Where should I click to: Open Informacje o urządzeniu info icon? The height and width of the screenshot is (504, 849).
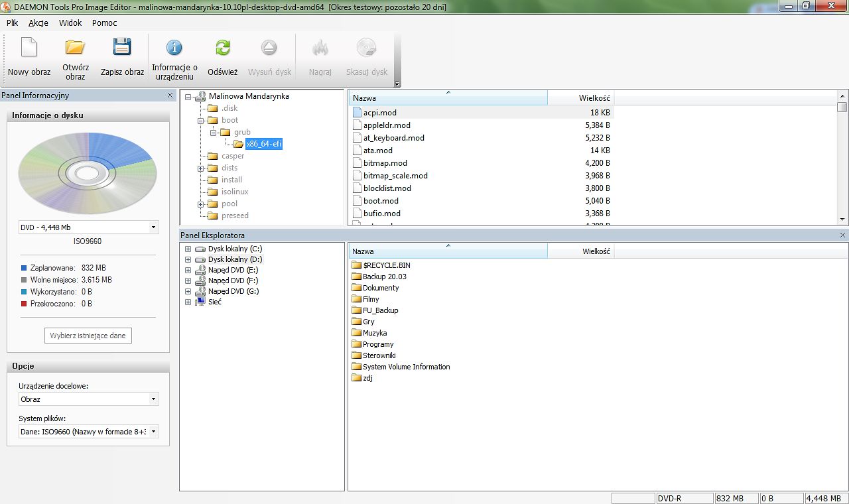tap(174, 48)
